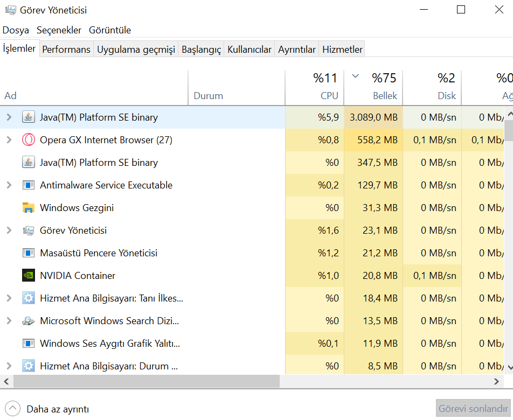
Task: Switch to the Performans tab
Action: click(x=66, y=50)
